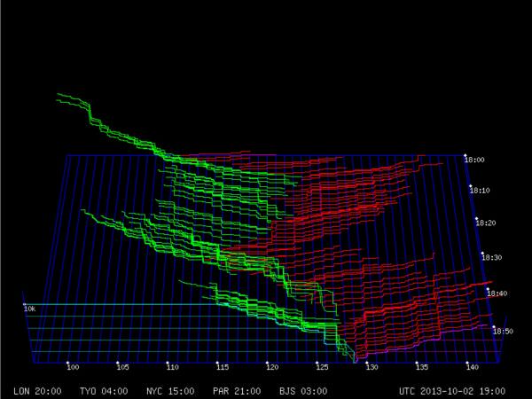Click the 130 price axis label
Image resolution: width=532 pixels, height=399 pixels.
[372, 367]
